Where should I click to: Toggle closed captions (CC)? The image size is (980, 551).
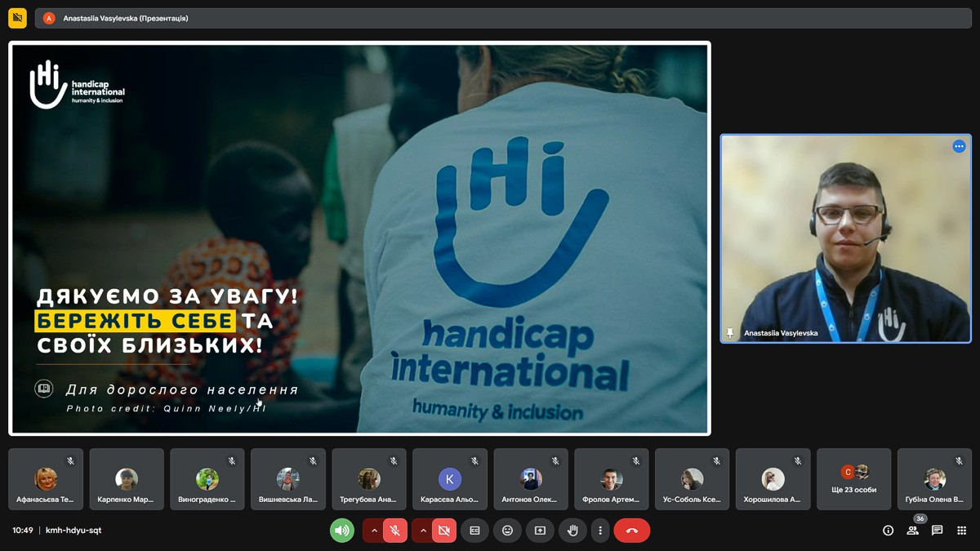pos(474,531)
